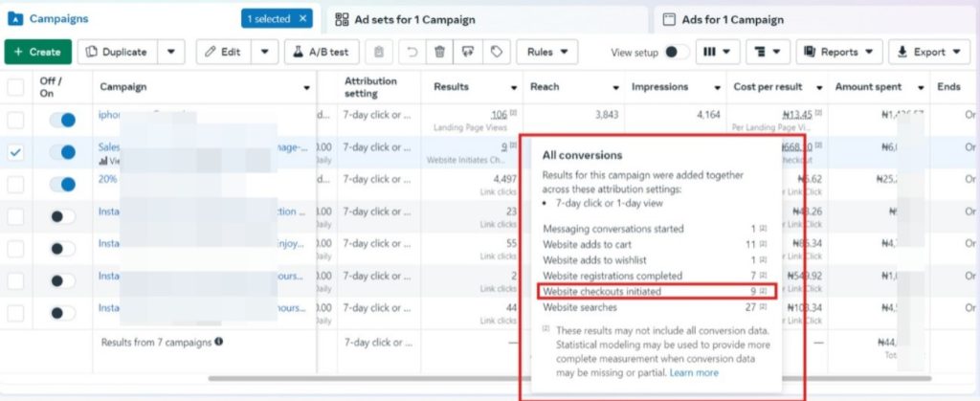Image resolution: width=980 pixels, height=401 pixels.
Task: Open the Rules dropdown
Action: point(547,52)
